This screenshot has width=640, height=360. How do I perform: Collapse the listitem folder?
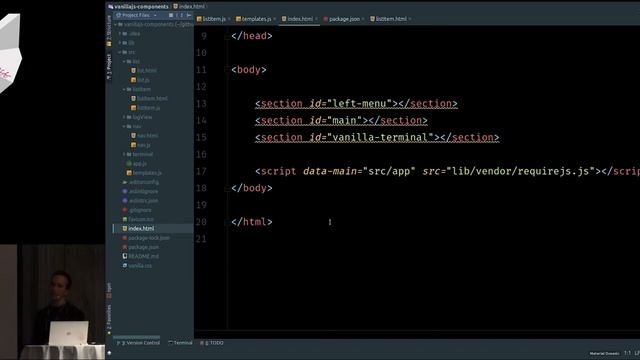point(124,89)
